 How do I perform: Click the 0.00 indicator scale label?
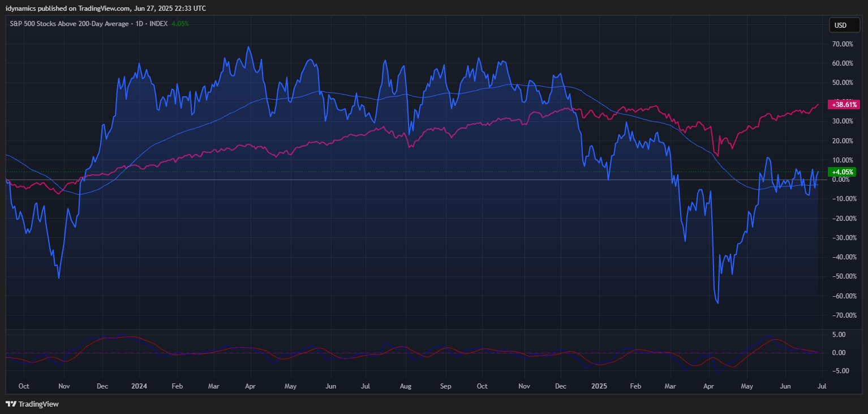839,353
